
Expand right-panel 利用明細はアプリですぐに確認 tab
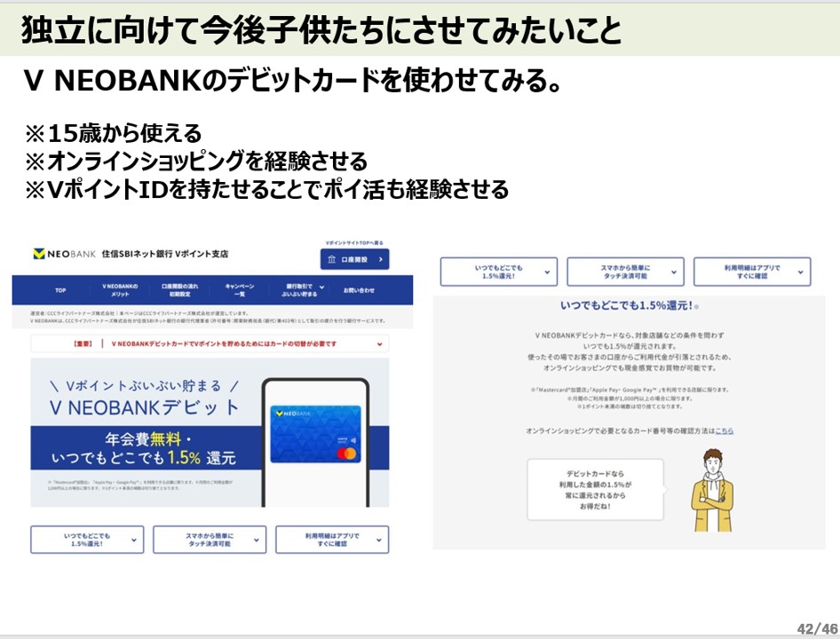[x=752, y=272]
